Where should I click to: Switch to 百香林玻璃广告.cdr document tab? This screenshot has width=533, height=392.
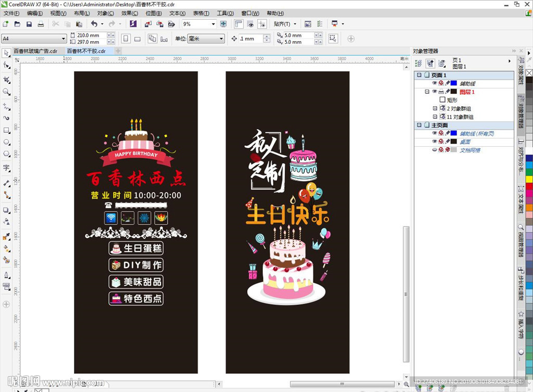coord(35,51)
